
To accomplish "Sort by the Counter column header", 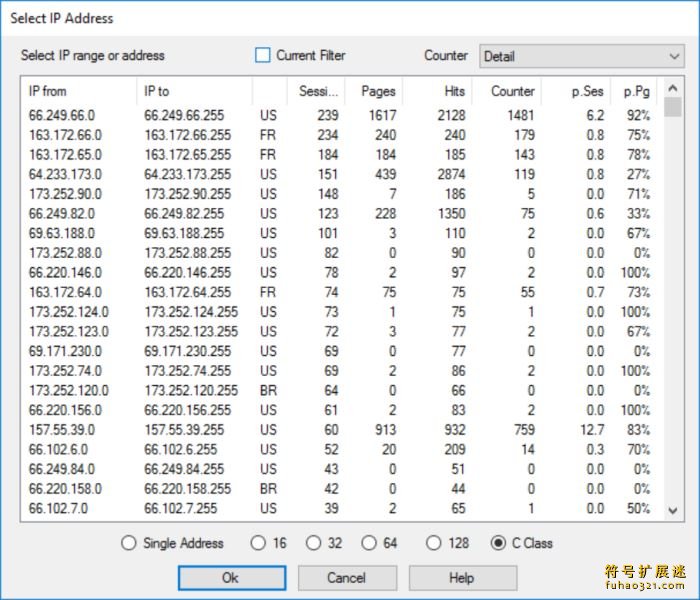I will click(x=507, y=91).
